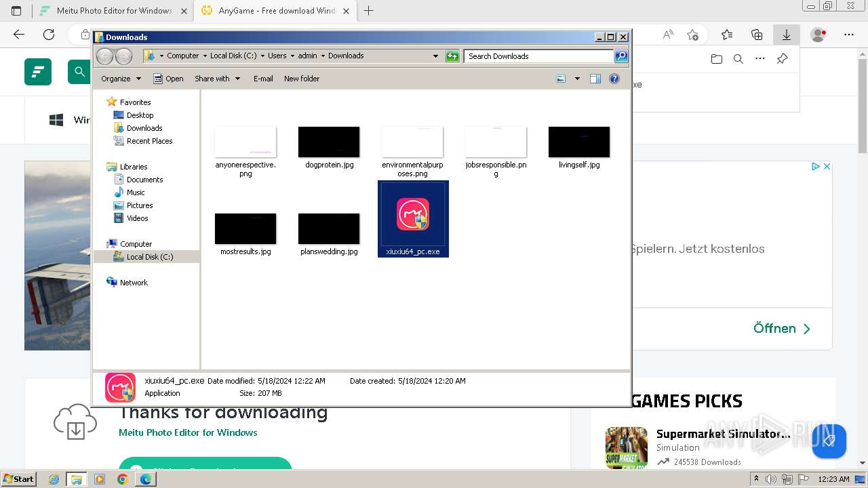The height and width of the screenshot is (488, 868).
Task: Launch Chrome from the taskbar
Action: click(122, 479)
